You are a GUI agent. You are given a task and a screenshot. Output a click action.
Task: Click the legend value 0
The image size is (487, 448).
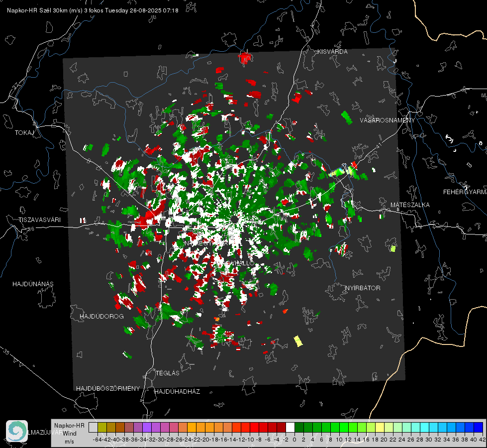pyautogui.click(x=294, y=440)
